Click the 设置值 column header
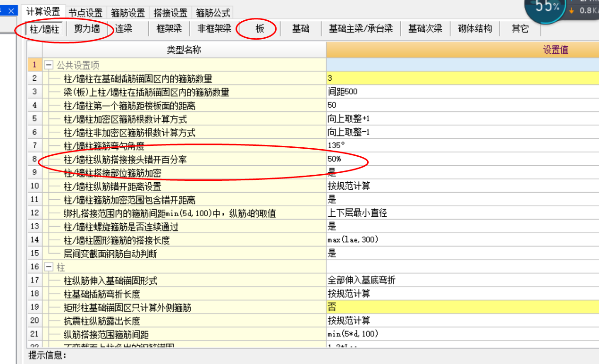Image resolution: width=599 pixels, height=364 pixels. (463, 50)
